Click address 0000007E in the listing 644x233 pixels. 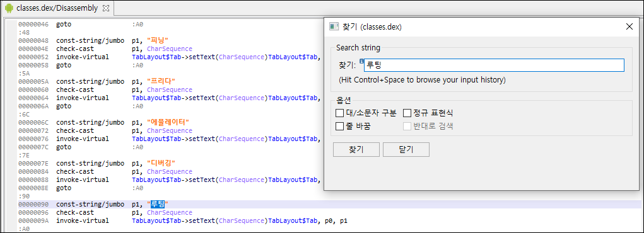click(x=33, y=163)
